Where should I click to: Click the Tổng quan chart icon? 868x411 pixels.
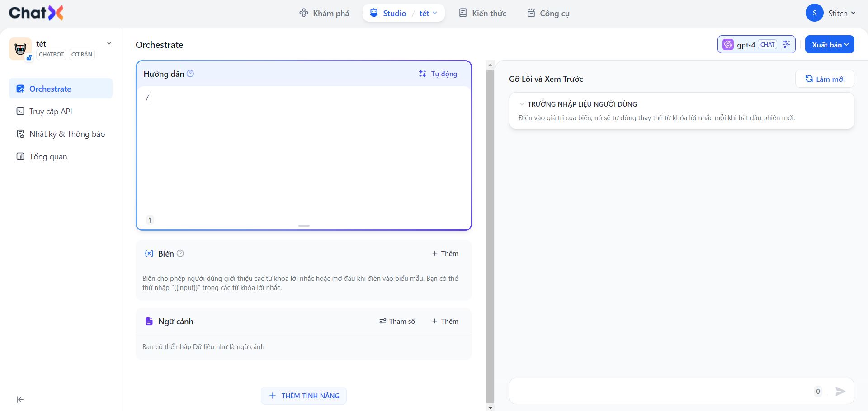[20, 156]
